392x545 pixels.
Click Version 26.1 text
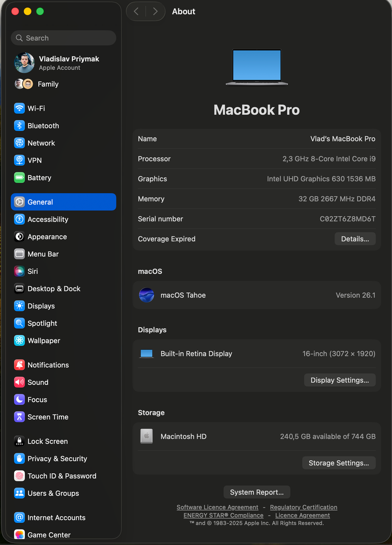point(356,295)
